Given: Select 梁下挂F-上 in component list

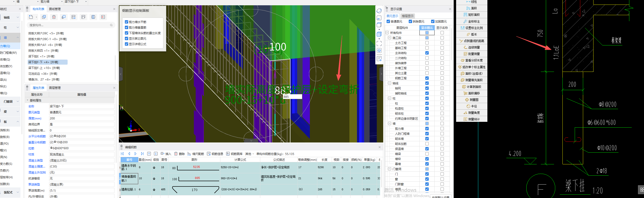Looking at the screenshot, I should tap(44, 68).
